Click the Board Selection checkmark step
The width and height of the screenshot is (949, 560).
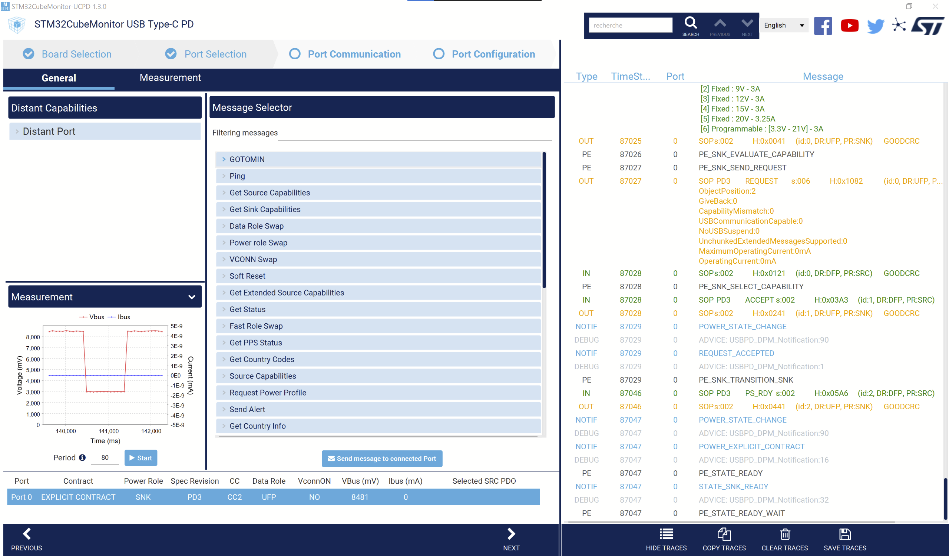click(29, 54)
